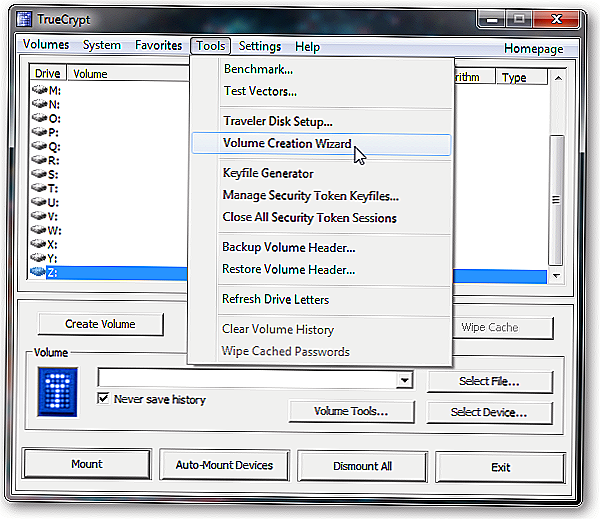Click the drive icon for R:
The height and width of the screenshot is (519, 600).
point(40,160)
